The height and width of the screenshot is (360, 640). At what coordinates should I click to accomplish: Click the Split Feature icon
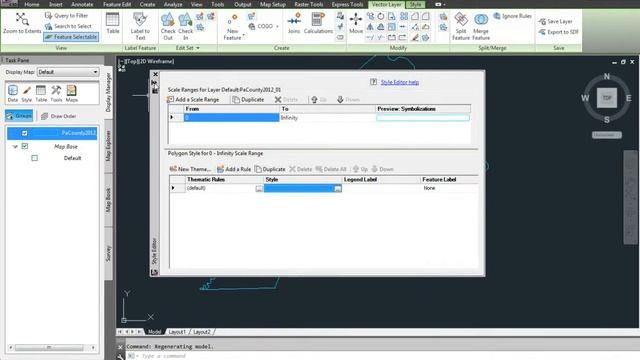pyautogui.click(x=461, y=19)
